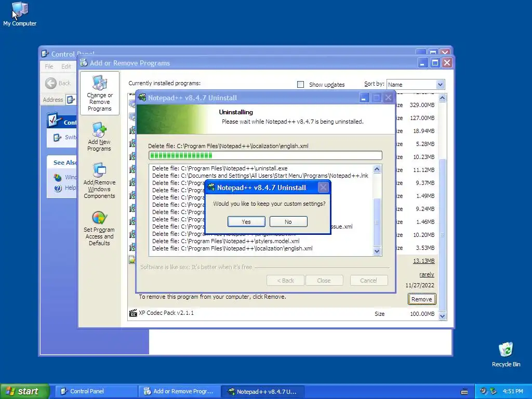Switch to Notepad++ Uninstall taskbar button

click(262, 392)
